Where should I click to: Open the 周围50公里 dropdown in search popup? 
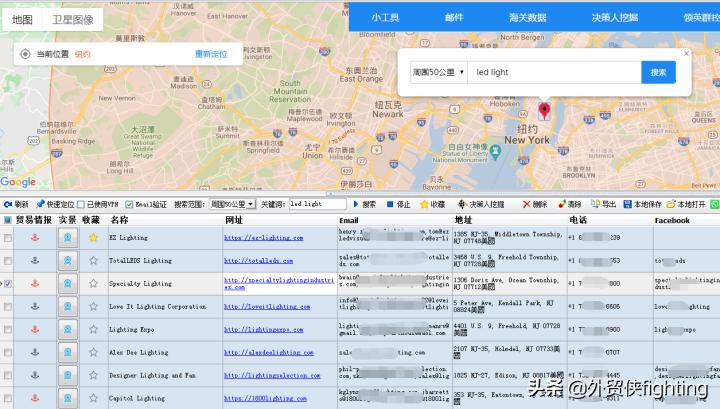point(439,72)
